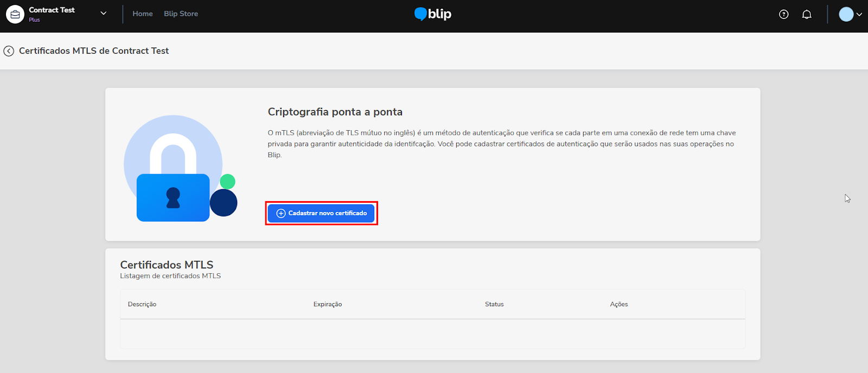868x373 pixels.
Task: Click the back arrow beside Certificados MTLS title
Action: 9,51
